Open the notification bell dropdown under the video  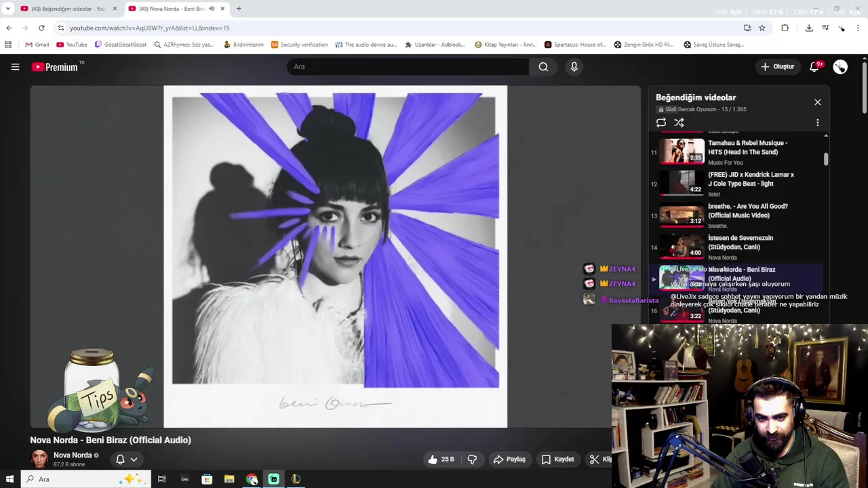[x=126, y=459]
